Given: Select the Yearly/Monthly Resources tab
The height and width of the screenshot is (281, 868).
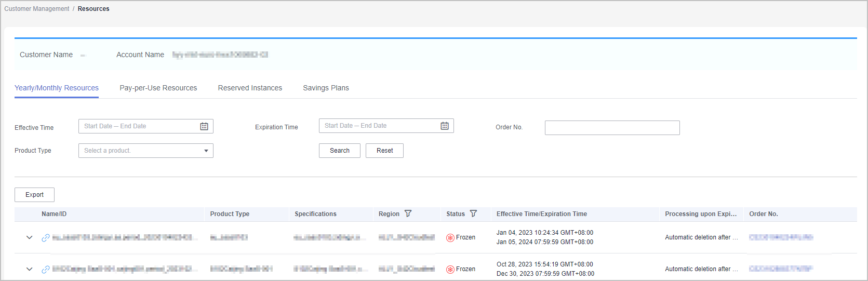Looking at the screenshot, I should point(57,88).
